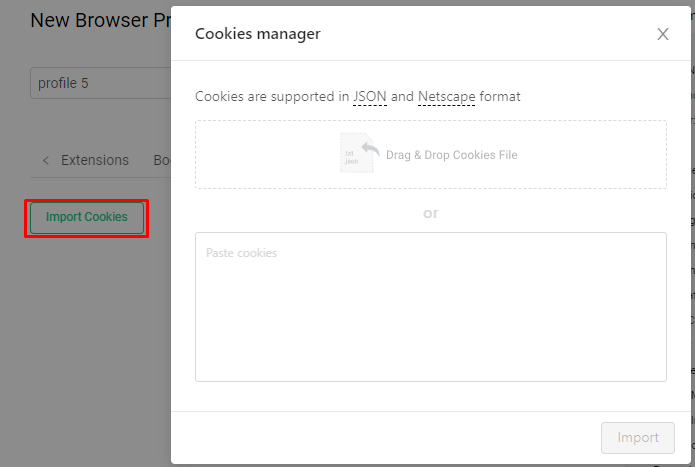Click the left chevron to scroll tabs back
The width and height of the screenshot is (695, 467).
(46, 160)
